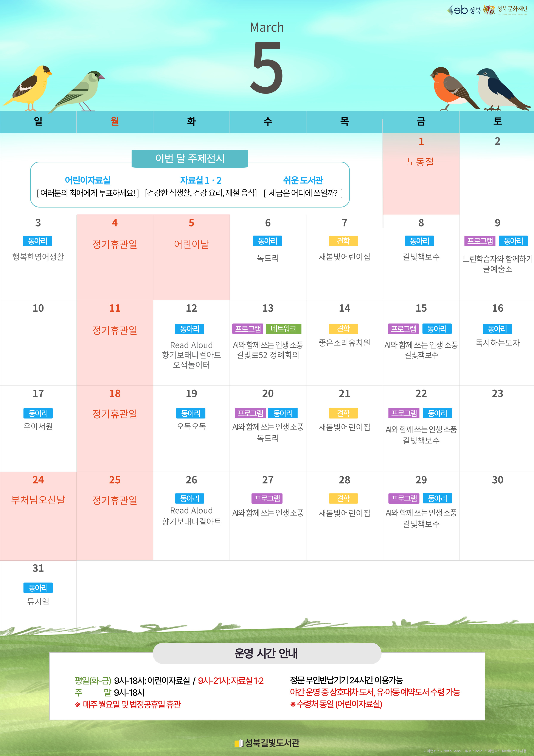Click the 프로그램 purple tag on the 9th
This screenshot has width=534, height=756.
coord(480,241)
